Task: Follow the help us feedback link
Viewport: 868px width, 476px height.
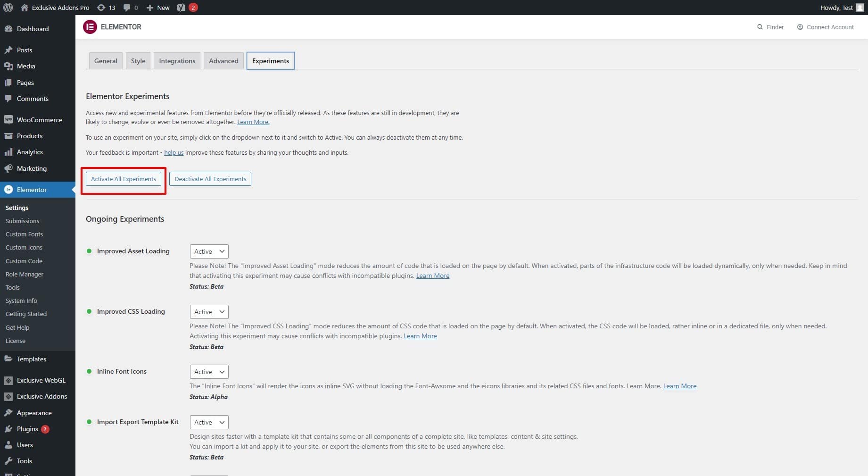Action: coord(174,152)
